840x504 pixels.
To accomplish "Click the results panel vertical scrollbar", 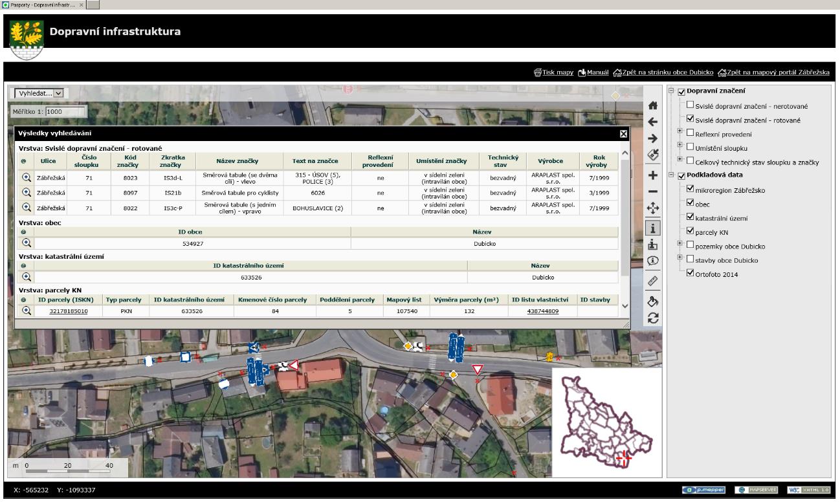I will click(624, 229).
